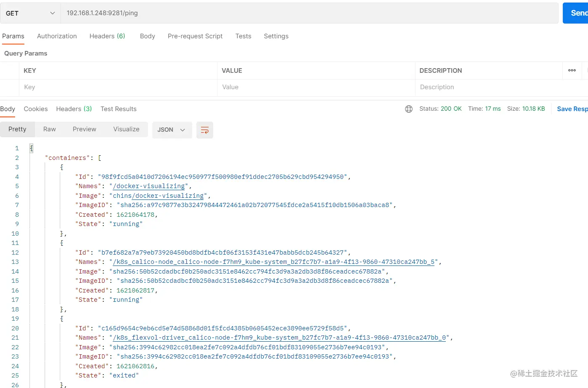588x388 pixels.
Task: Open the Pre-request Script tab
Action: click(195, 36)
